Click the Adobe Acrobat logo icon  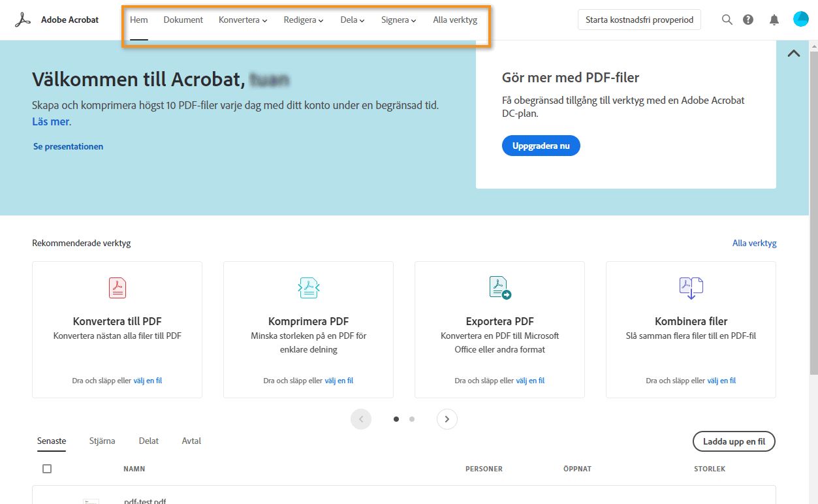click(24, 20)
